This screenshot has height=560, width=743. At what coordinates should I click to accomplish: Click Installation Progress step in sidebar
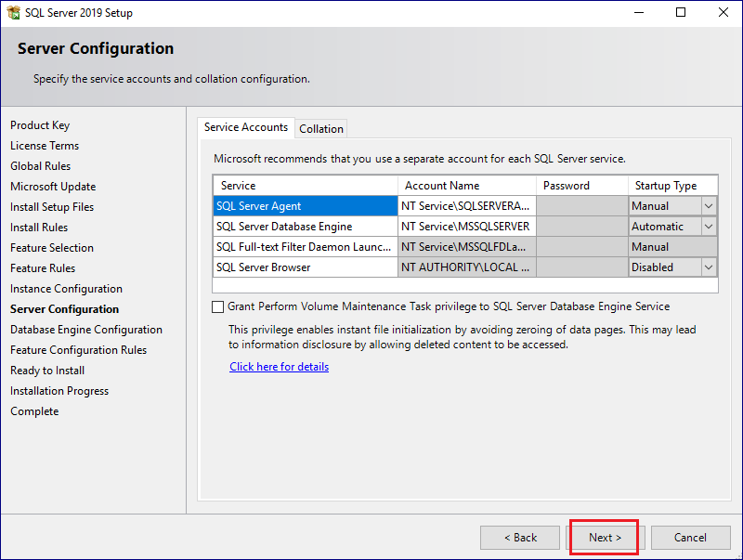click(x=59, y=391)
